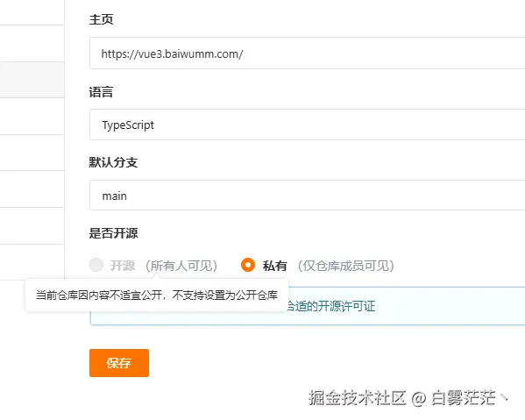Click the （仅仓库成员可见） description text
Screen dimensions: 525x420
(346, 266)
